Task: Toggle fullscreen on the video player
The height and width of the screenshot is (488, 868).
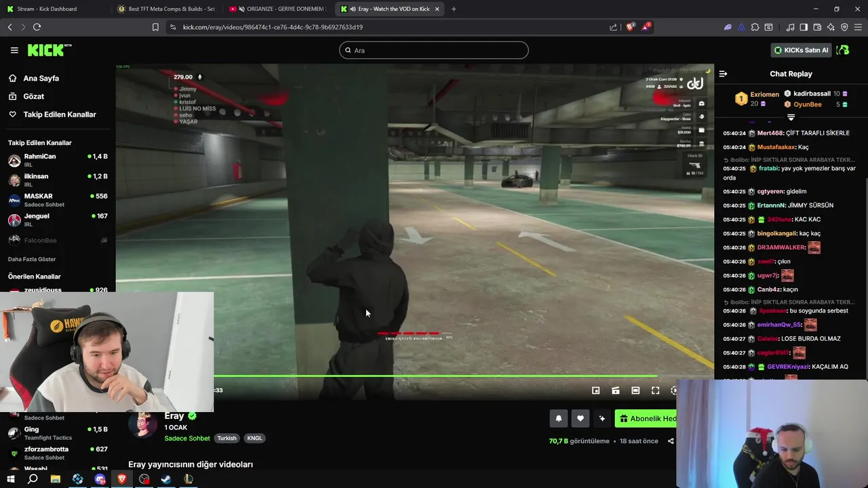Action: (x=655, y=390)
